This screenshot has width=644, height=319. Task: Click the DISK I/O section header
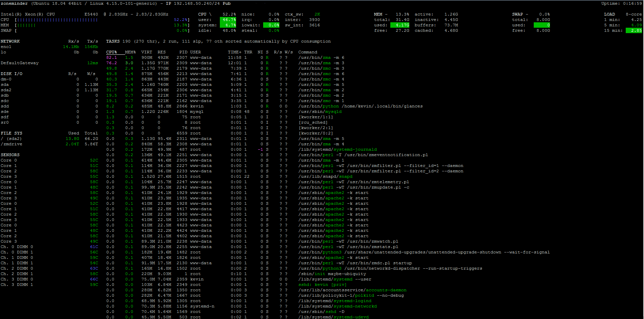[11, 74]
